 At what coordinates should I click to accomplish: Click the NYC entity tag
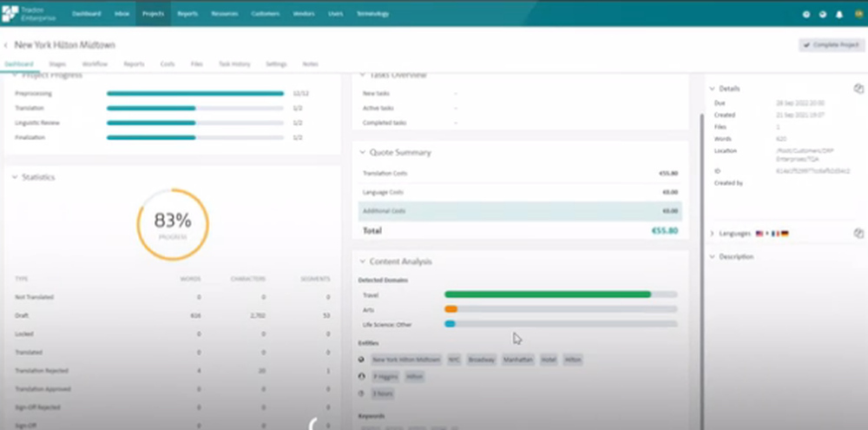[455, 361]
